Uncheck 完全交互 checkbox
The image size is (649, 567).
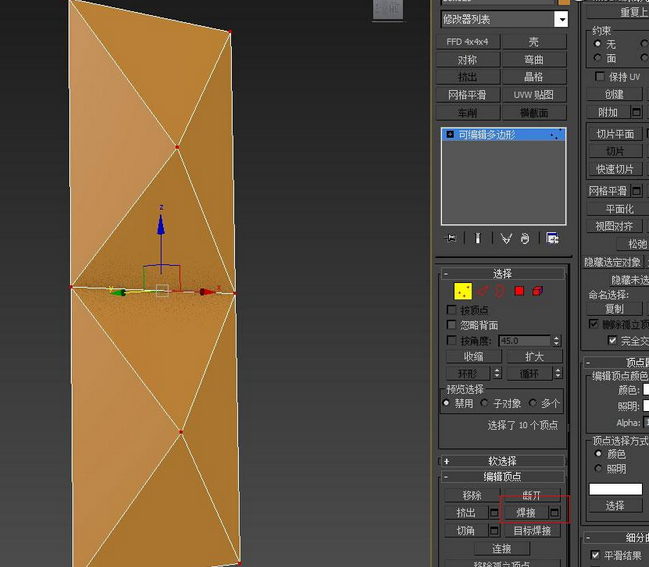pyautogui.click(x=612, y=340)
